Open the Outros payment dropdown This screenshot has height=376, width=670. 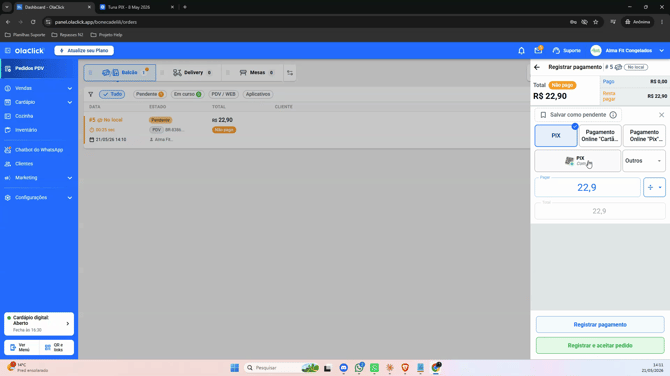644,161
